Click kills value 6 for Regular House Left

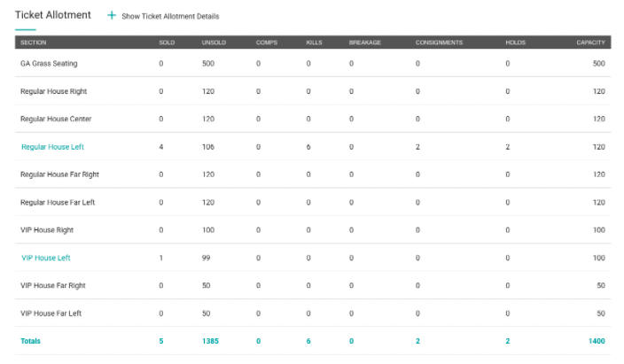(x=308, y=147)
